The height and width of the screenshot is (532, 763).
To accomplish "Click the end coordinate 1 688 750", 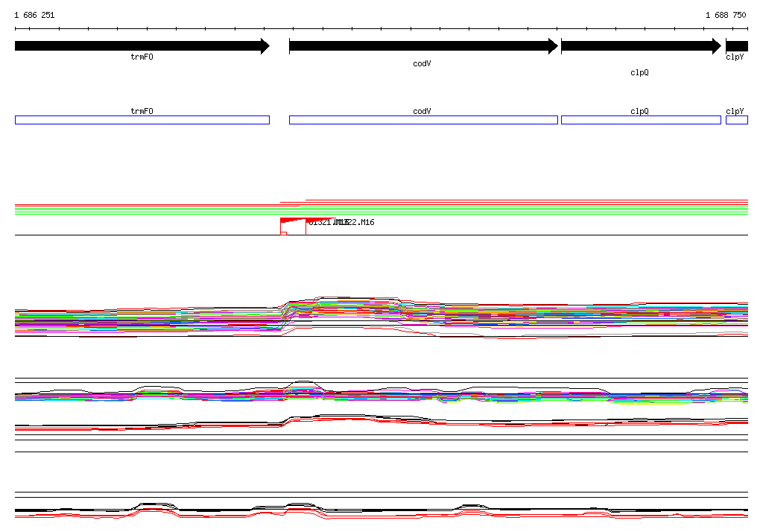I will point(726,15).
